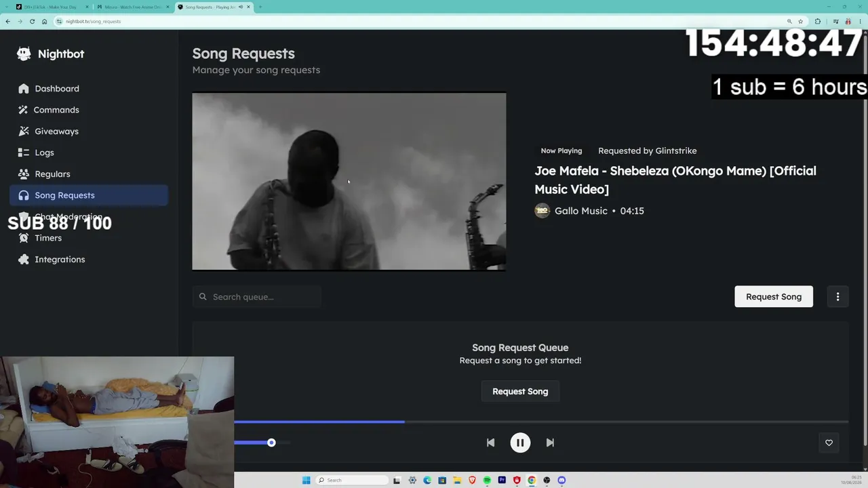Open the red shield lock app in taskbar

pyautogui.click(x=517, y=481)
